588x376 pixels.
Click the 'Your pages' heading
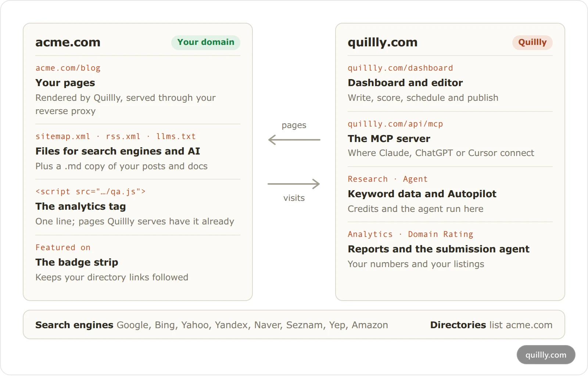tap(65, 83)
